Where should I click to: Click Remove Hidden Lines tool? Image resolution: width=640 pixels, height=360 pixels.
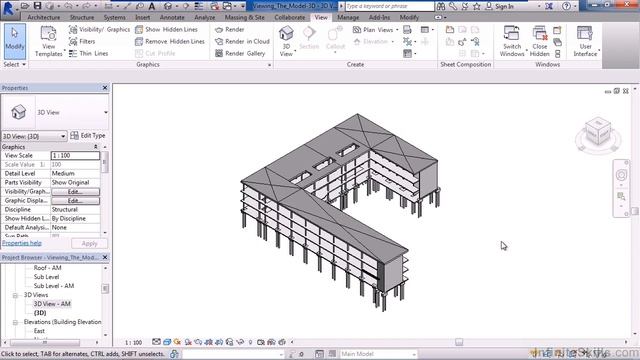click(x=170, y=41)
